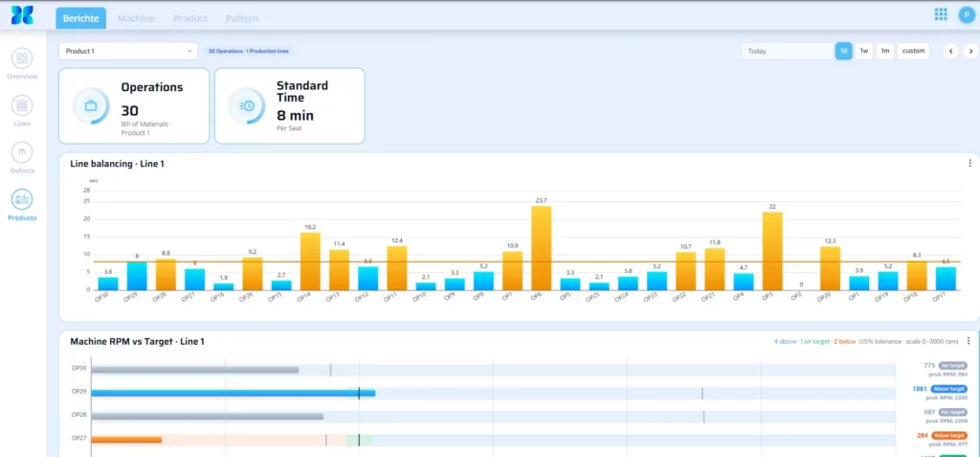Click the OP20 bar labeled 12.3
This screenshot has width=980, height=457.
coord(830,268)
